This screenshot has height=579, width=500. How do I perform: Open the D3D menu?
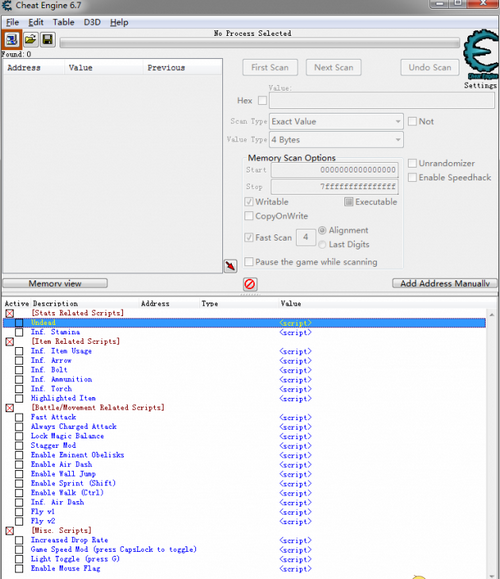92,22
